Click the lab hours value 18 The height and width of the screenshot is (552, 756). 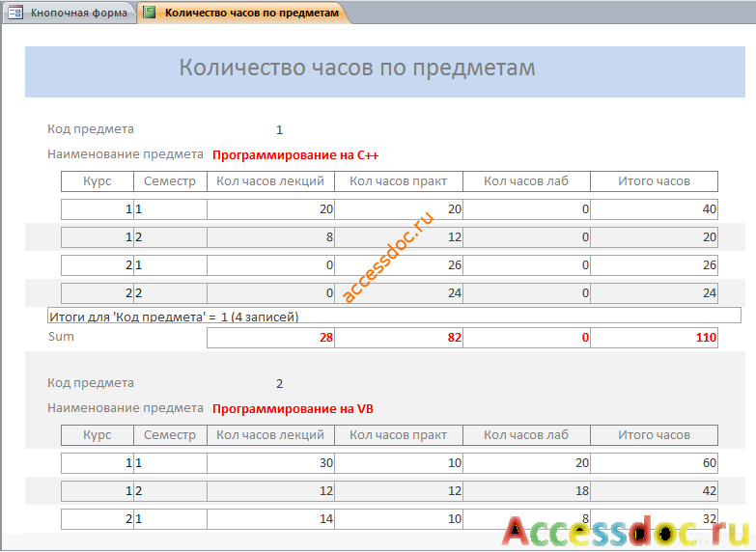526,491
